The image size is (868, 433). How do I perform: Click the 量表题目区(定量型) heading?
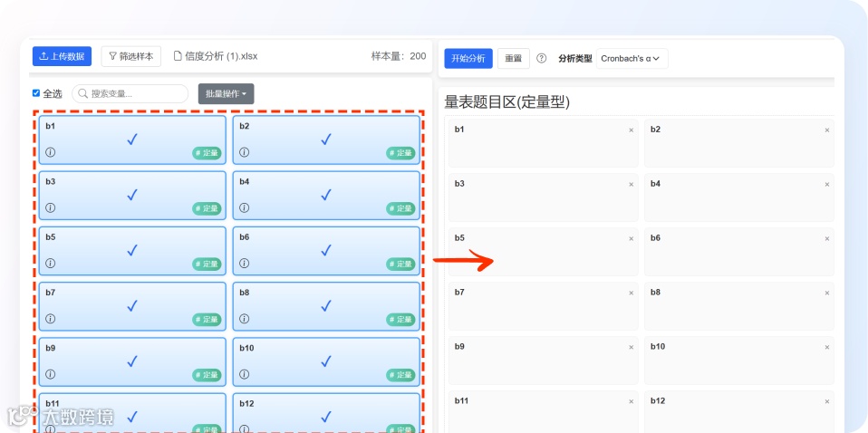tap(507, 101)
